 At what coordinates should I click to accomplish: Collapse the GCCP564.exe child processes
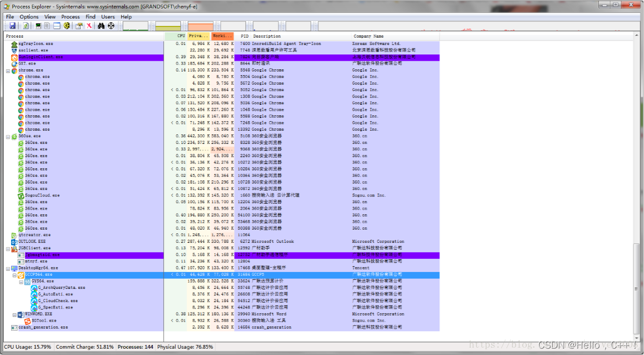point(14,275)
